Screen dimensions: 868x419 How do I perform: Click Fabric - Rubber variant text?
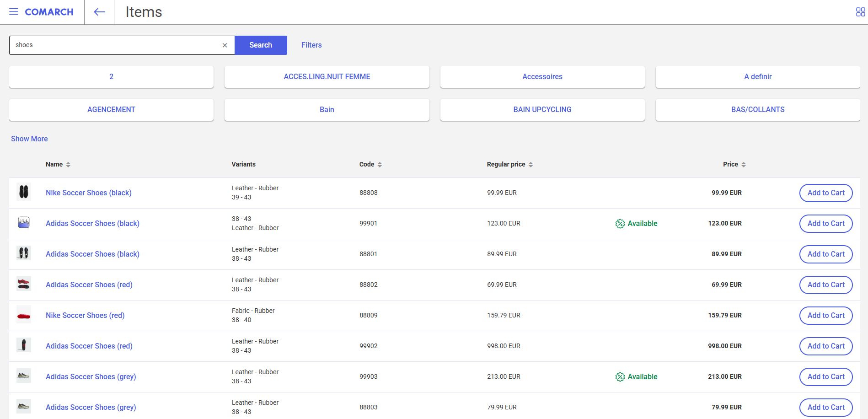click(x=253, y=311)
